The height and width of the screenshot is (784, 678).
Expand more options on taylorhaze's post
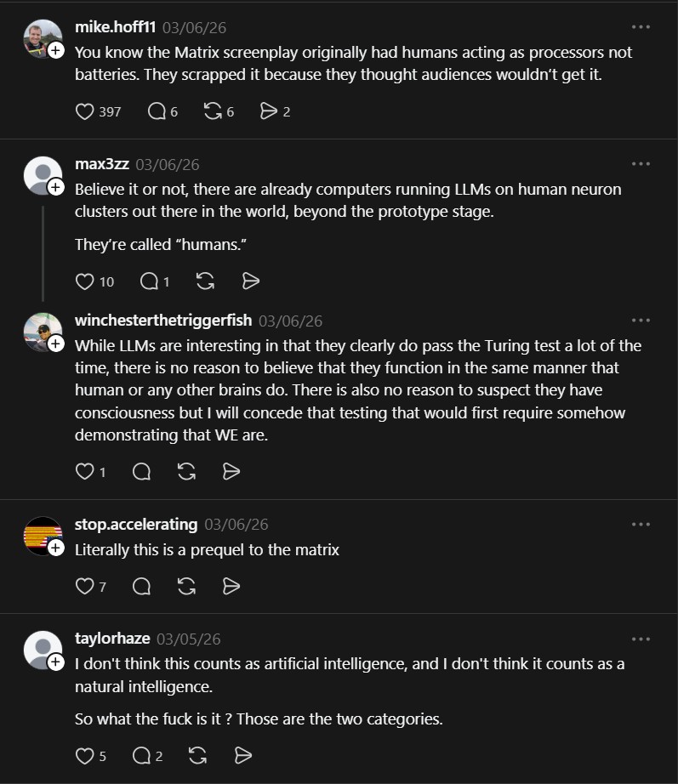(x=641, y=639)
